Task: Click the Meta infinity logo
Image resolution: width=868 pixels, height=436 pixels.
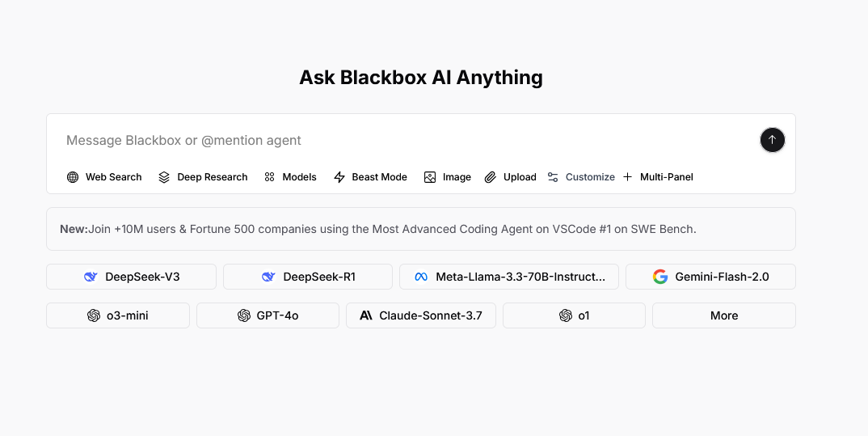Action: [421, 277]
